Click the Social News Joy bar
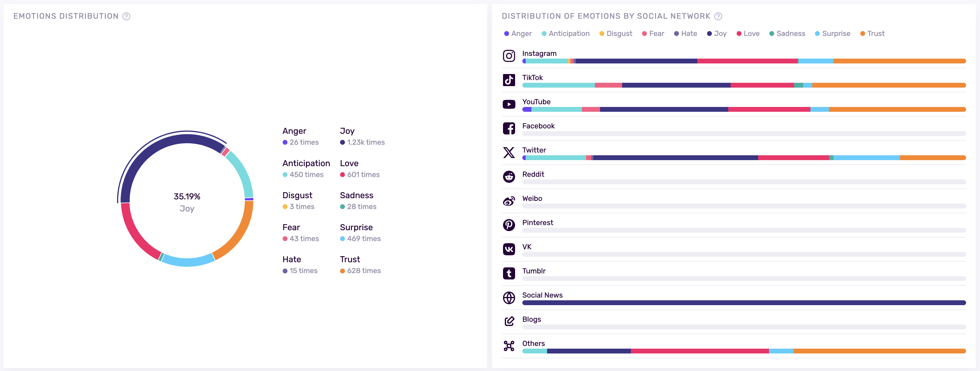The image size is (980, 371). [744, 303]
